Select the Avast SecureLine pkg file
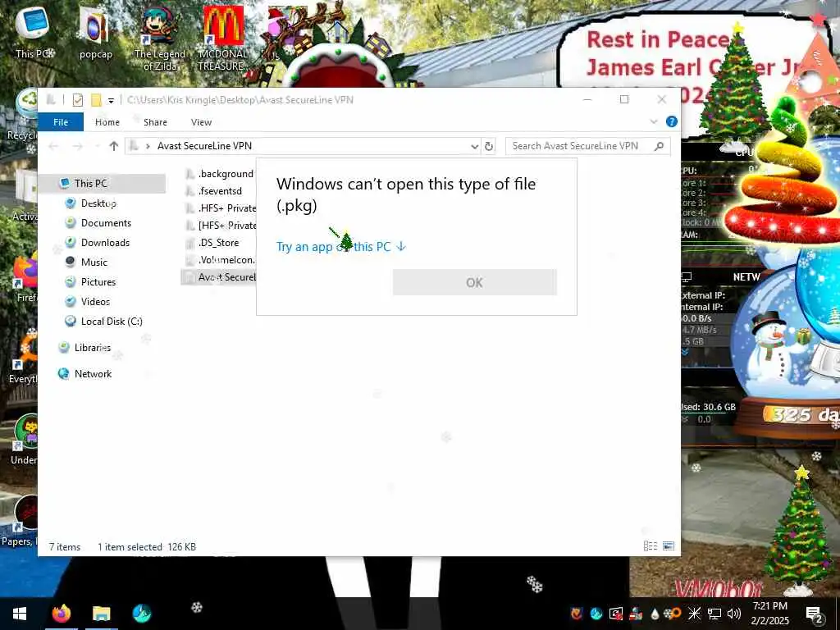This screenshot has height=630, width=840. 220,277
